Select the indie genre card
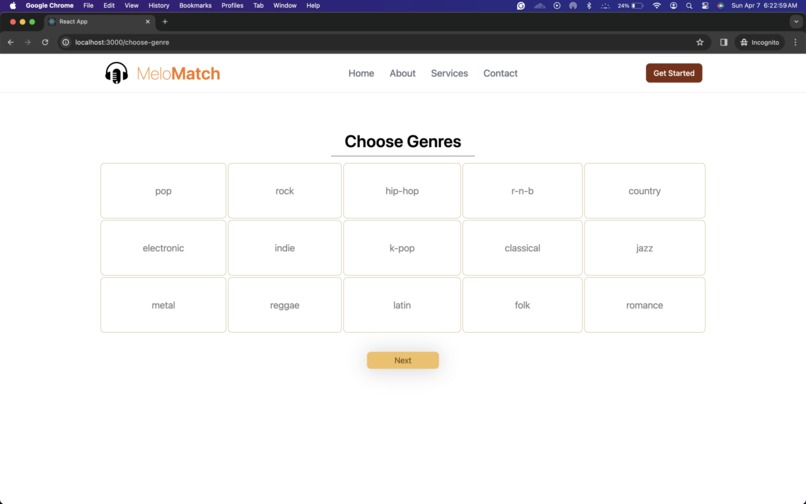Image resolution: width=806 pixels, height=504 pixels. point(285,248)
